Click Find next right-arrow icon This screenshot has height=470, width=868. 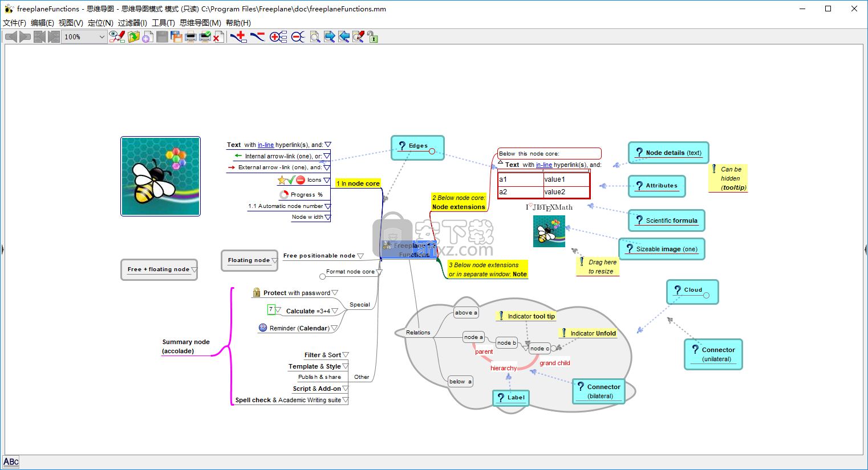[x=330, y=37]
